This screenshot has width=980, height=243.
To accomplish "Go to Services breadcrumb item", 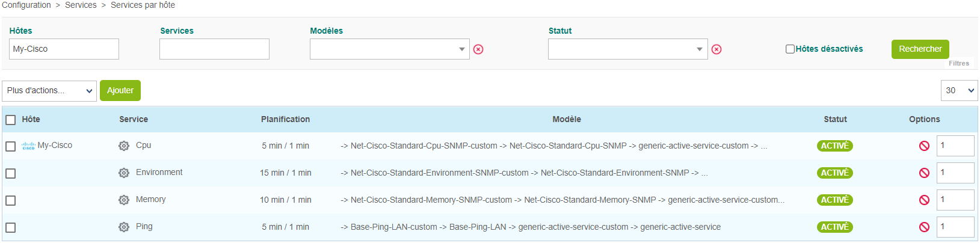I will (81, 5).
